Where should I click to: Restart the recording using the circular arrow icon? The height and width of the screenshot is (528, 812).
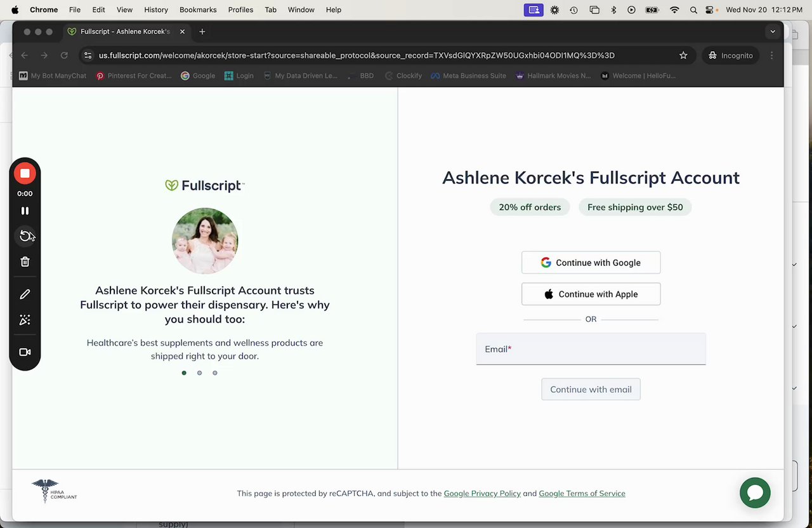(25, 236)
